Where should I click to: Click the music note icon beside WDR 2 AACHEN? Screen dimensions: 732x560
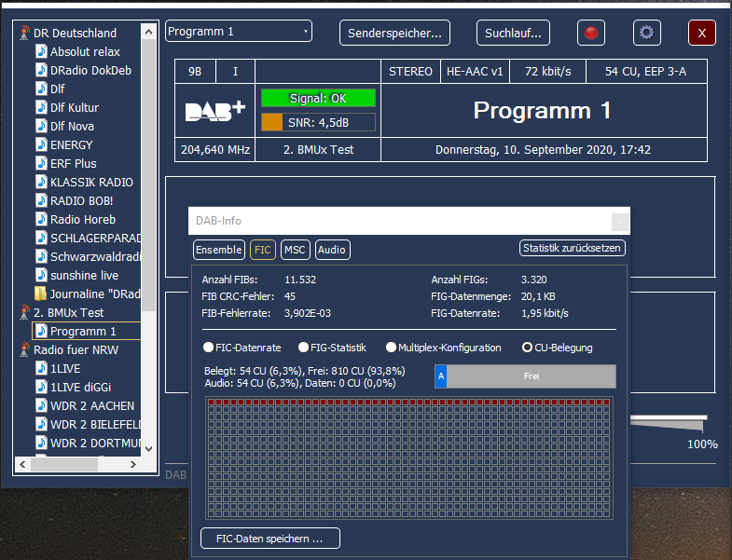(41, 406)
